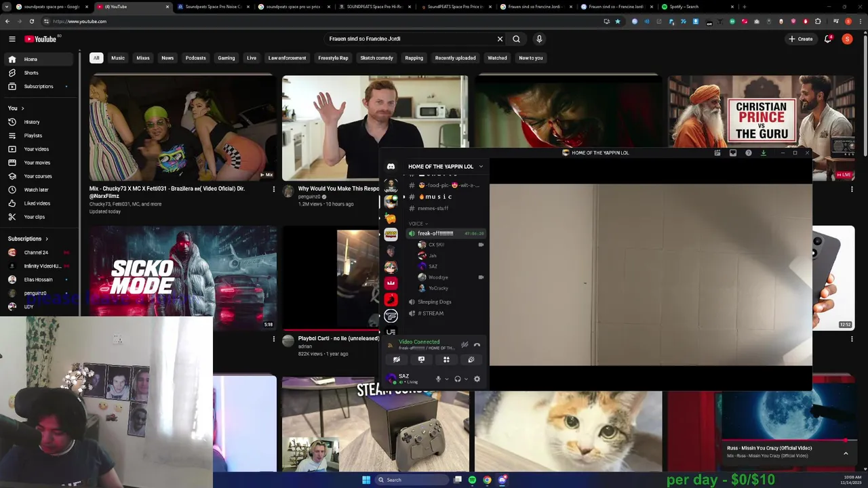This screenshot has height=488, width=868.
Task: Bookmark page with the star icon
Action: tap(618, 21)
